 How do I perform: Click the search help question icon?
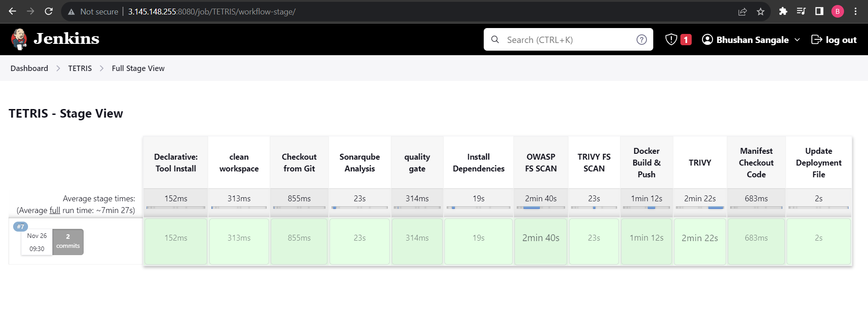point(642,40)
